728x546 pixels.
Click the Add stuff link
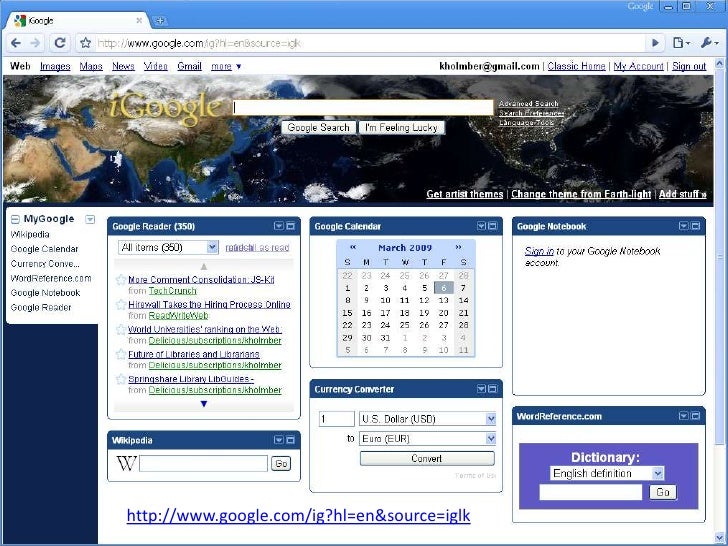[682, 194]
